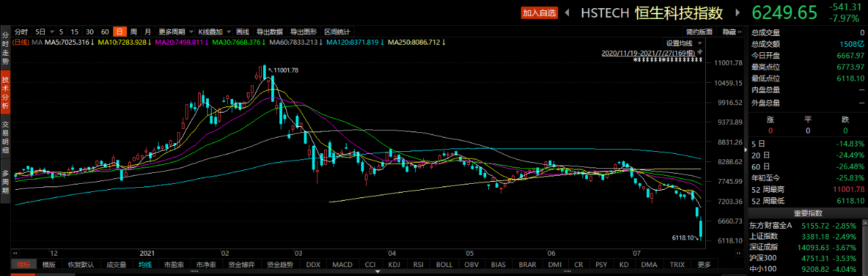
Task: Select the DMA indicator
Action: pos(649,264)
